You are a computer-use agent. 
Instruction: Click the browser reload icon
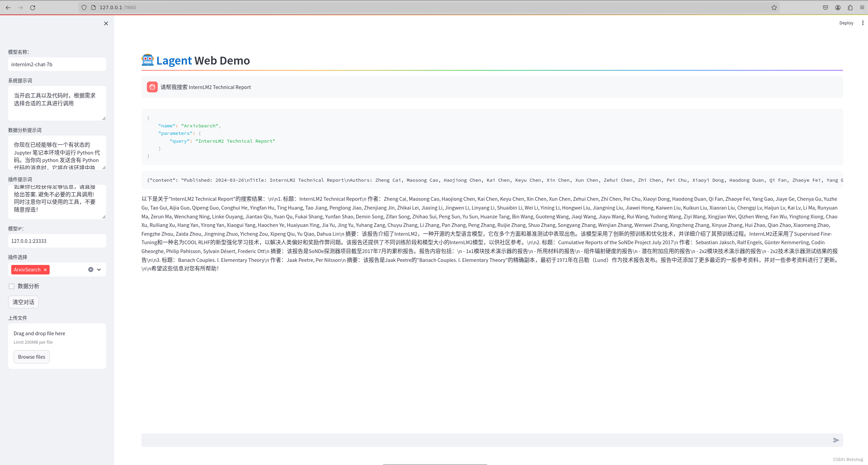pyautogui.click(x=33, y=7)
